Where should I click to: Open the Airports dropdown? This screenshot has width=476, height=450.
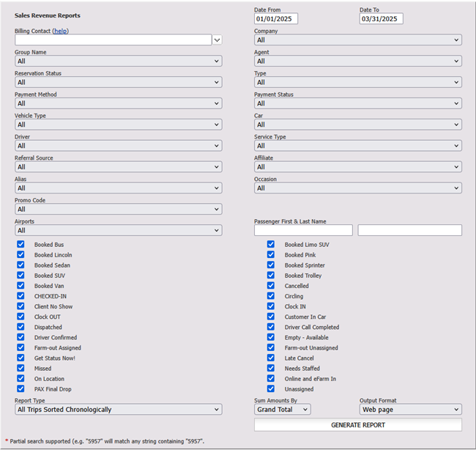[x=119, y=230]
